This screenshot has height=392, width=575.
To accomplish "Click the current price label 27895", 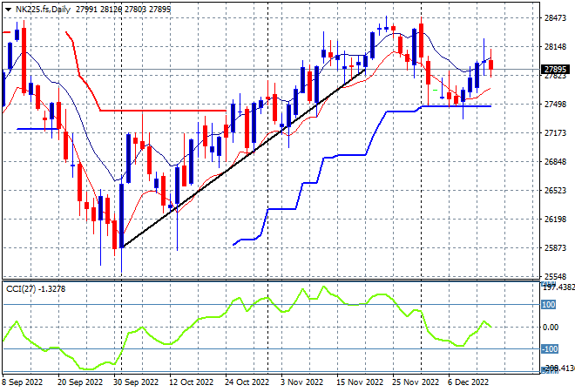I will 555,70.
